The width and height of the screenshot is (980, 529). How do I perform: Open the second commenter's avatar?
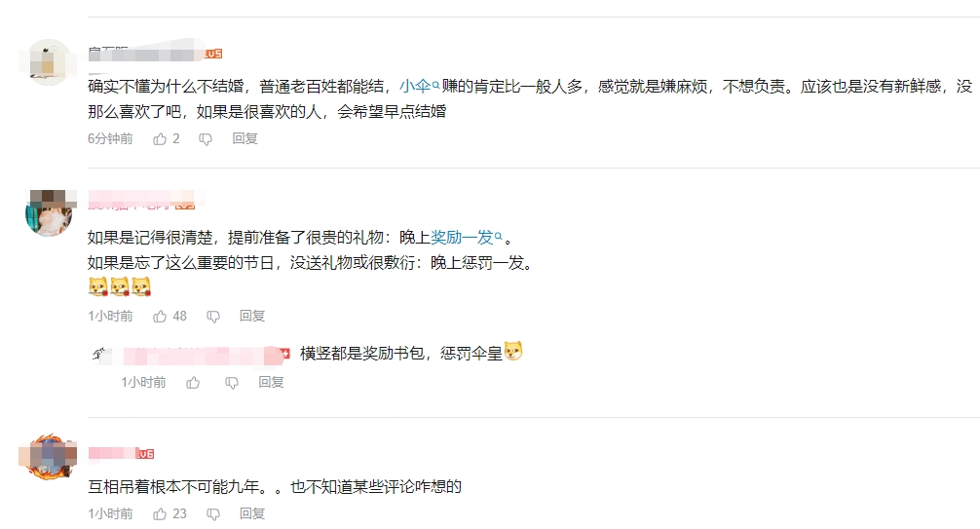coord(49,213)
